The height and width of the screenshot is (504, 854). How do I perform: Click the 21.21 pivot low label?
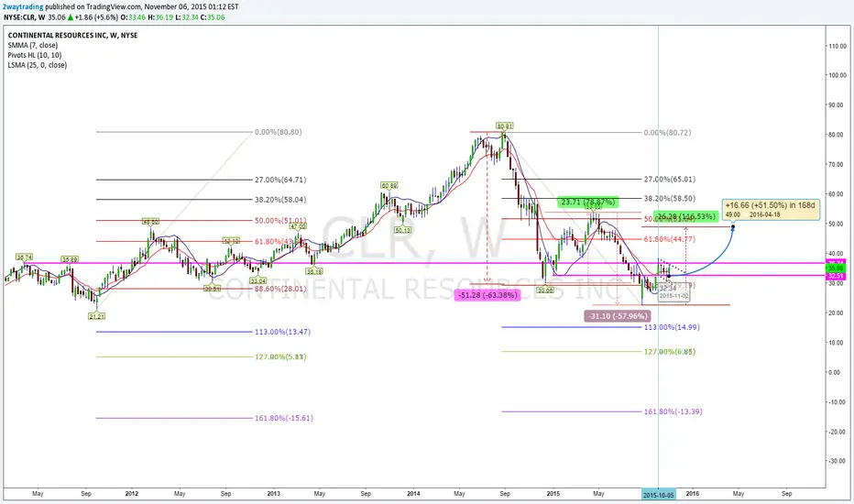[x=97, y=316]
